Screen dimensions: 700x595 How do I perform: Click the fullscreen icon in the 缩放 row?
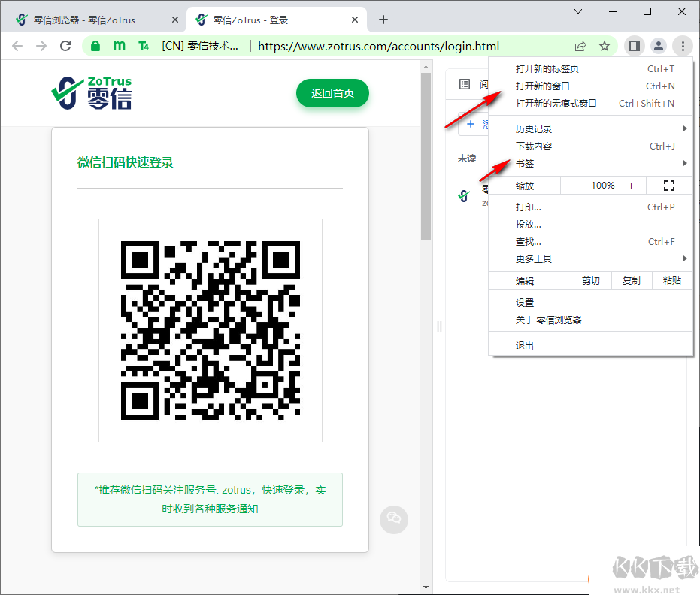point(668,185)
